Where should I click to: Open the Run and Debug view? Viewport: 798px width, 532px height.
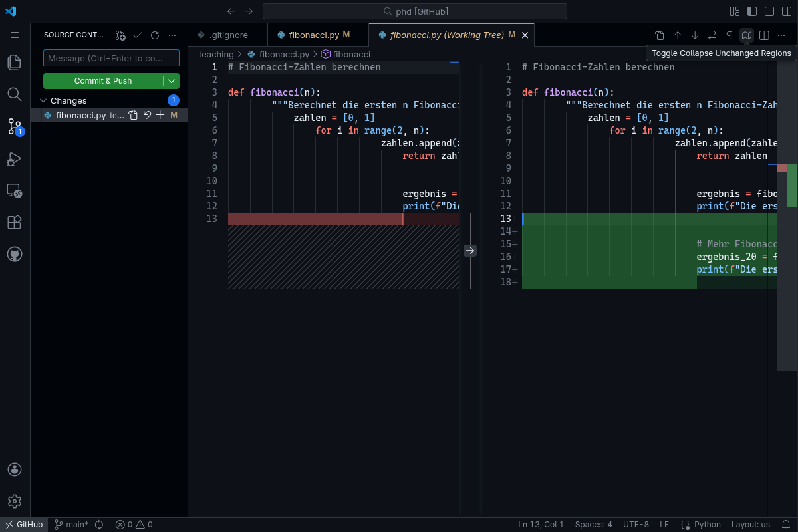click(15, 158)
